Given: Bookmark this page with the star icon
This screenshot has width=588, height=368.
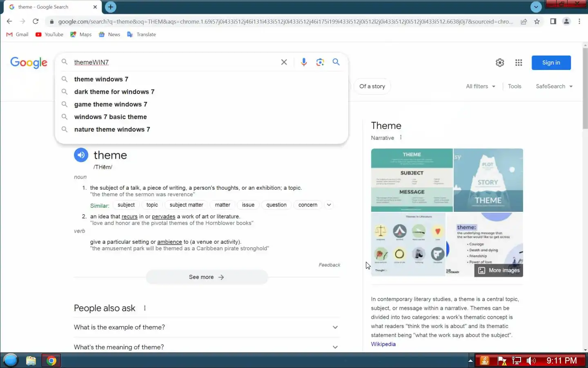Looking at the screenshot, I should point(537,21).
